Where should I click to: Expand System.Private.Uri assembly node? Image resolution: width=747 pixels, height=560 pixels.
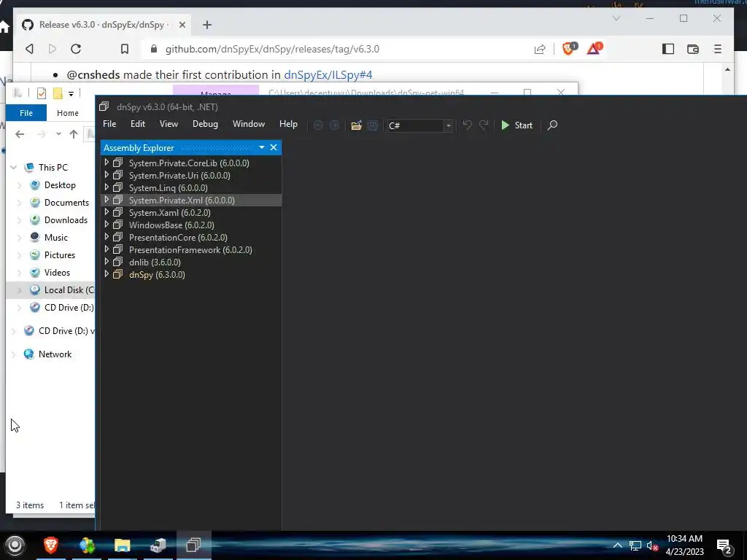107,175
